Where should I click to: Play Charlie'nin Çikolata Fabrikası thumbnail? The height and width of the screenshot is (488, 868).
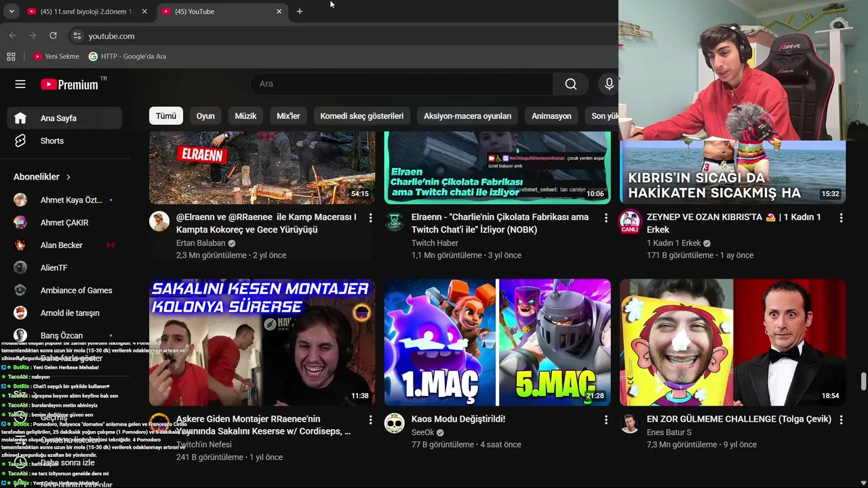498,167
